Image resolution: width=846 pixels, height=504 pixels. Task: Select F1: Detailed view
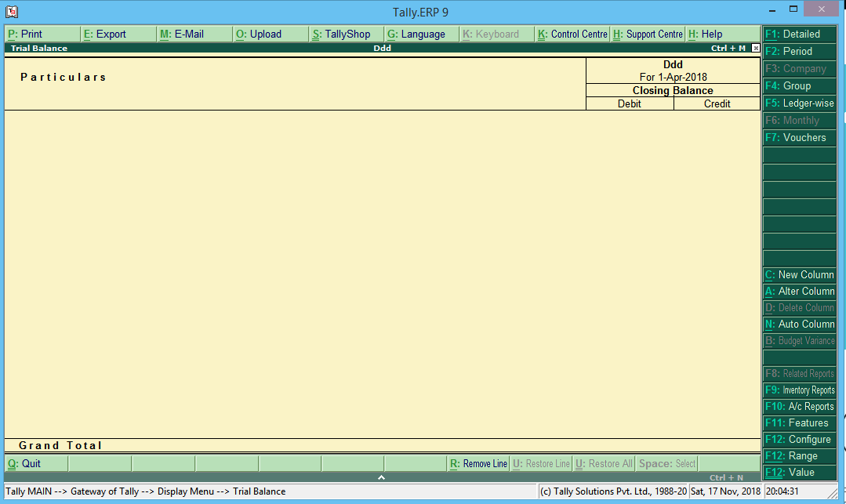tap(799, 34)
